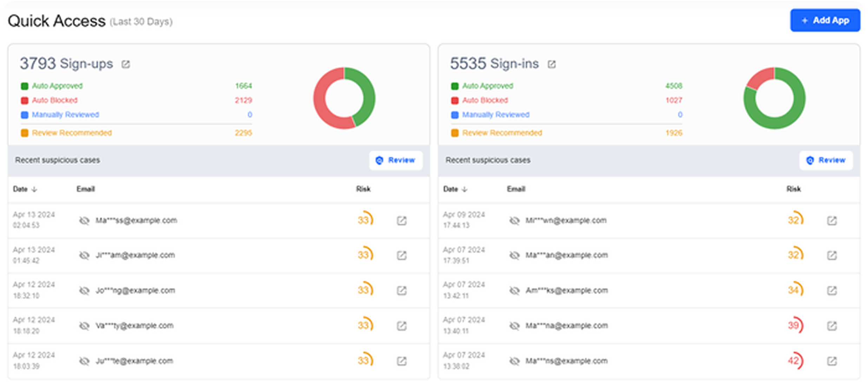Open details for the Jo***ng@example.com case
Image resolution: width=868 pixels, height=385 pixels.
[402, 291]
